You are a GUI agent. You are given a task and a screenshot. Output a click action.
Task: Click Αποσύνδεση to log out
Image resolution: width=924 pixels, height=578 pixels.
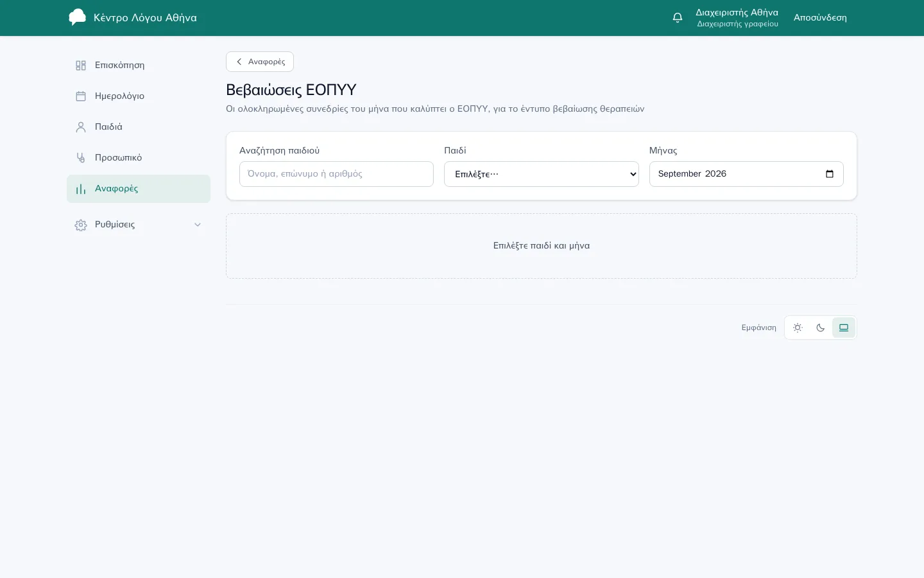click(x=820, y=17)
